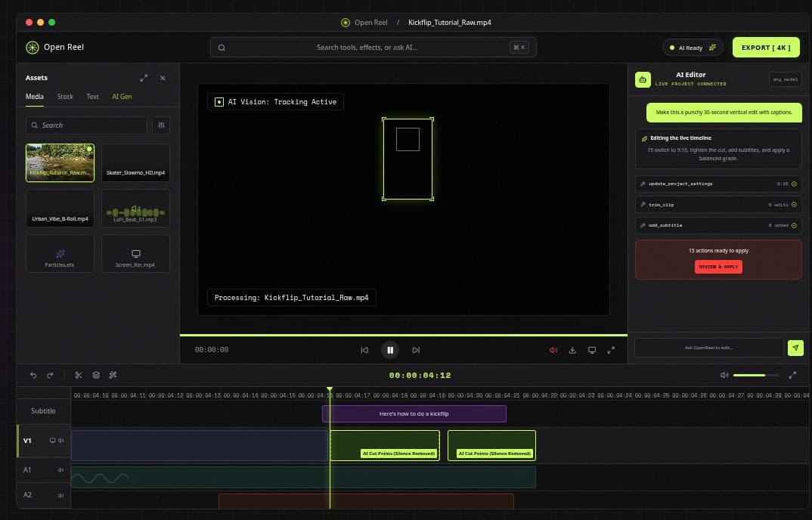The image size is (812, 520).
Task: Click the 00:00:04:12 timeline timecode
Action: click(420, 376)
